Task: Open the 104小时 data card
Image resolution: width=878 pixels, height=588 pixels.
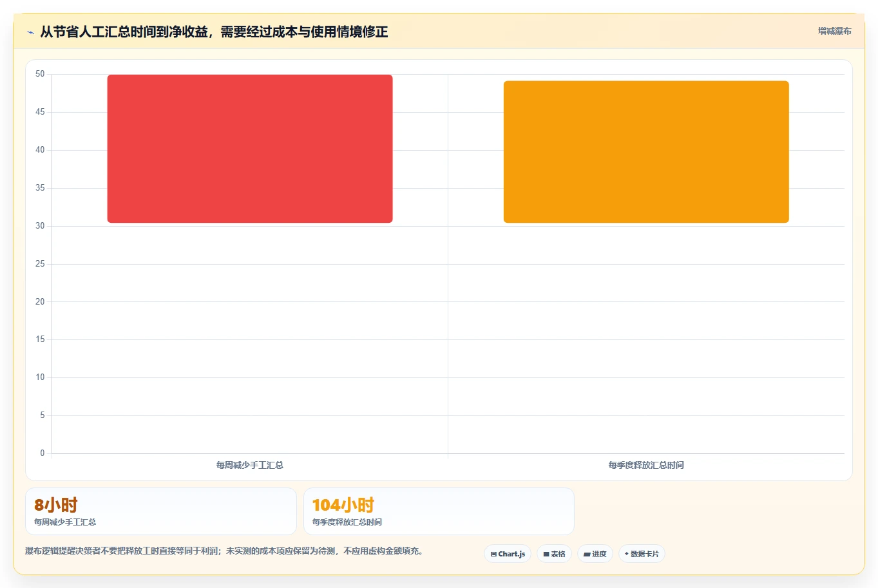Action: coord(439,511)
